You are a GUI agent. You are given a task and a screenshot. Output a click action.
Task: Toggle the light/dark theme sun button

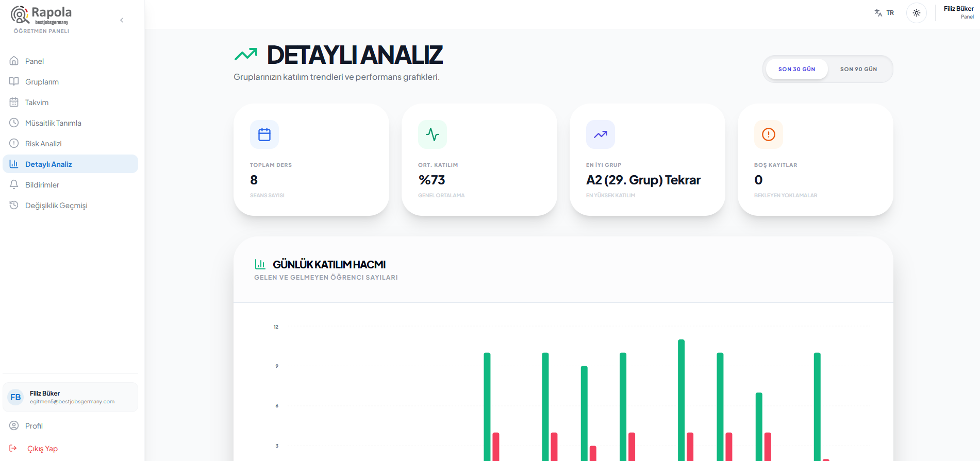tap(917, 13)
